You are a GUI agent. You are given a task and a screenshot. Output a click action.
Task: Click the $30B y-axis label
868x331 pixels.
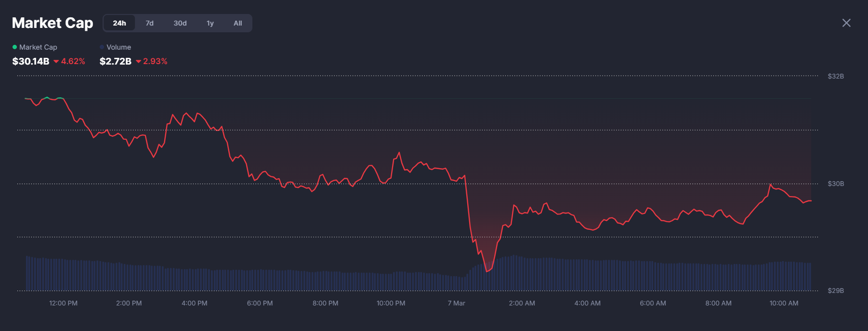pos(836,184)
